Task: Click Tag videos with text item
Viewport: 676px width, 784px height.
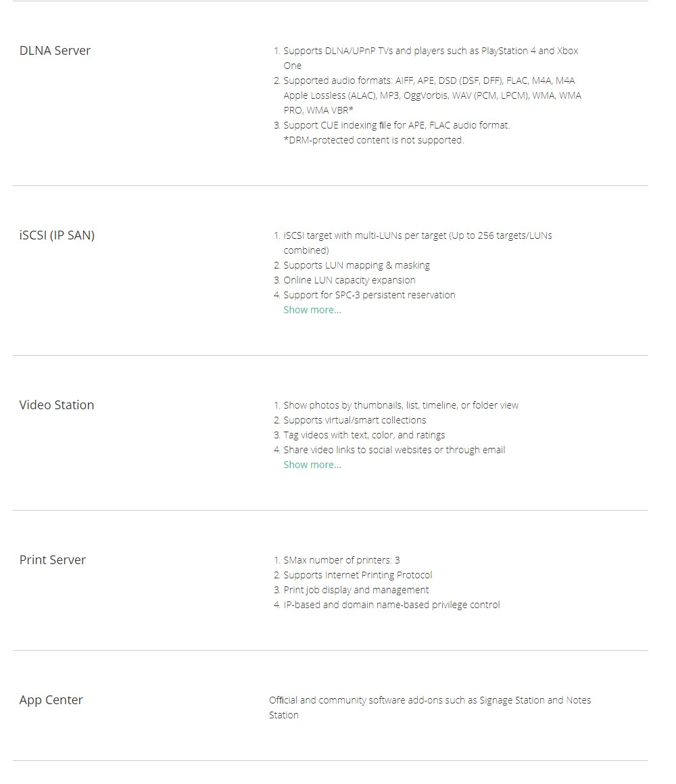Action: pyautogui.click(x=364, y=435)
